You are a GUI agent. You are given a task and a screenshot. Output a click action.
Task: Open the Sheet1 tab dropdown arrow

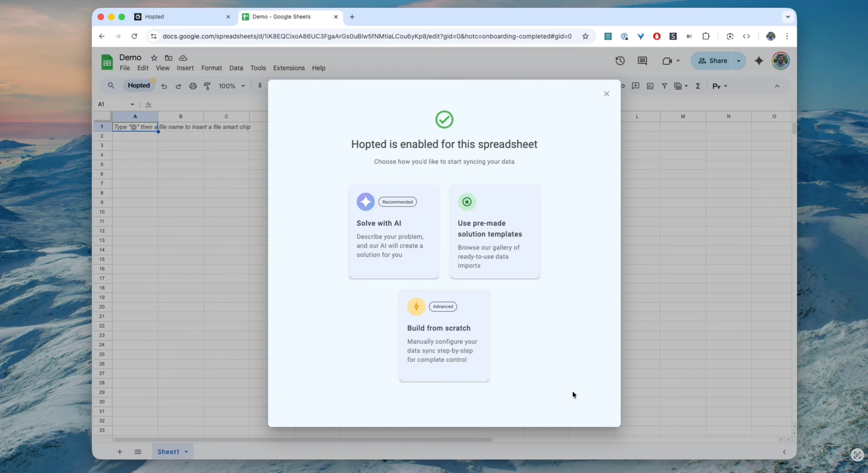click(186, 452)
